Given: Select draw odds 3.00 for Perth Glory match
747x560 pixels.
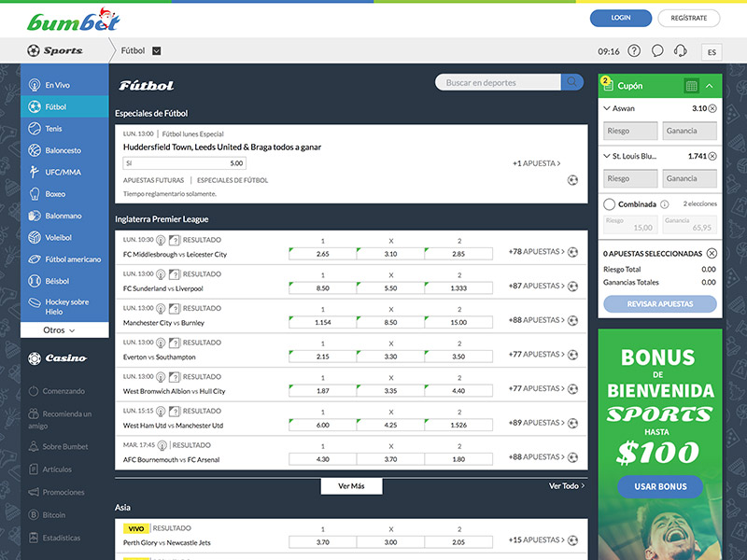Looking at the screenshot, I should click(390, 542).
